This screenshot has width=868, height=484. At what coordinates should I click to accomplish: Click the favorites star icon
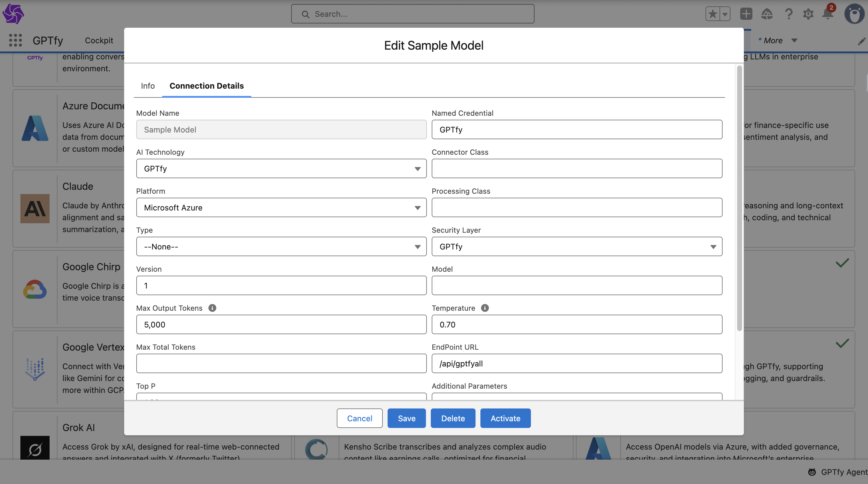[x=712, y=14]
